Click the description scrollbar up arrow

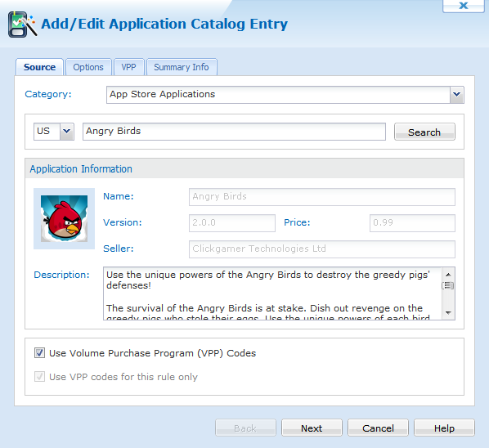coord(448,275)
